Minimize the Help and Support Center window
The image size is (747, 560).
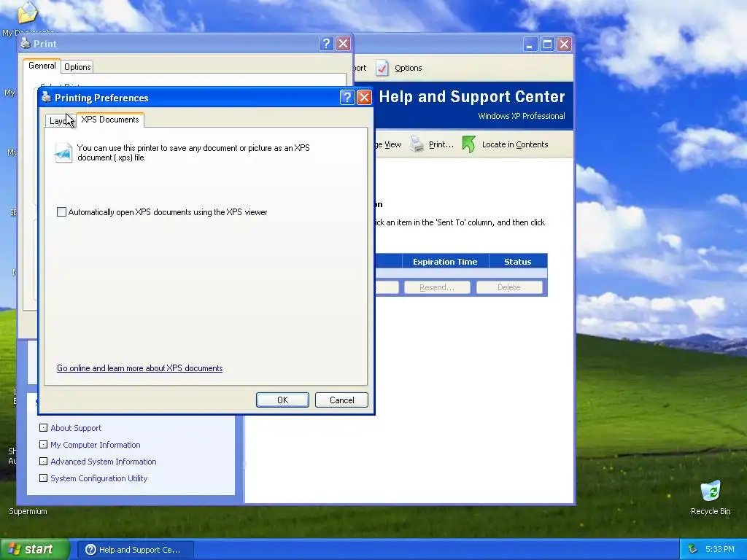[530, 44]
